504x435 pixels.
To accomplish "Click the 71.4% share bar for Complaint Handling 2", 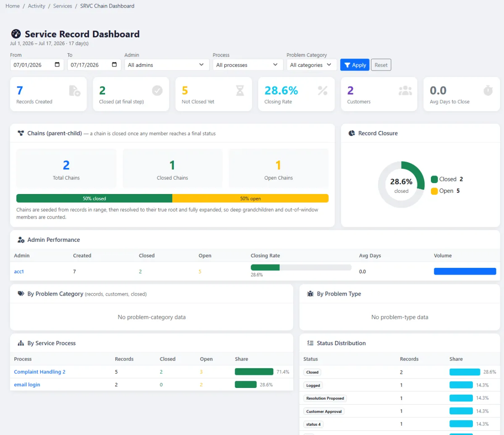I will (254, 372).
